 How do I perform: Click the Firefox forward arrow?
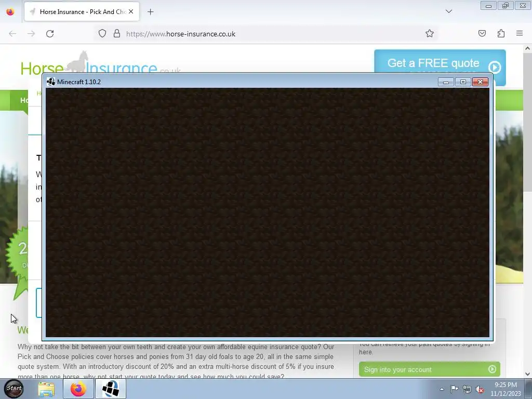tap(31, 34)
